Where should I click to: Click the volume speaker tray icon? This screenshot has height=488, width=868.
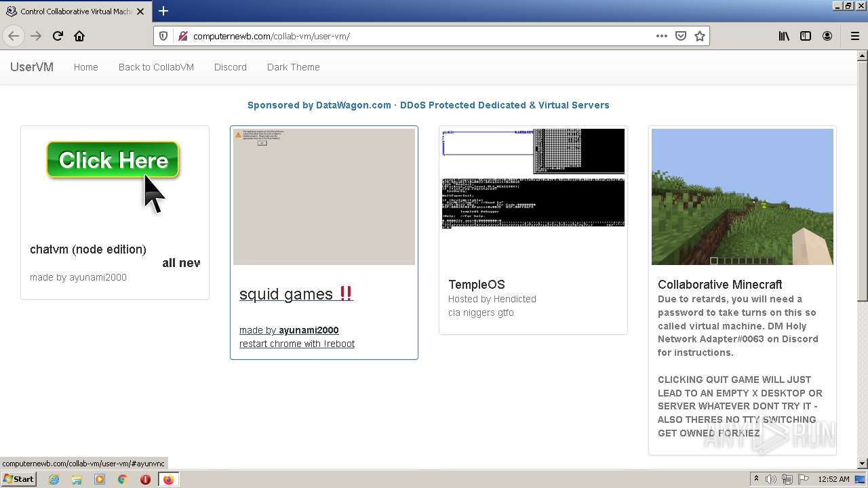(771, 479)
